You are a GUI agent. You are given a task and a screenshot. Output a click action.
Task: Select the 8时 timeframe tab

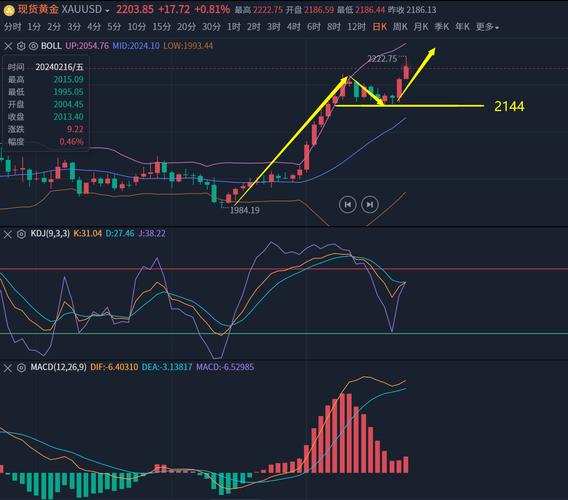coord(334,27)
